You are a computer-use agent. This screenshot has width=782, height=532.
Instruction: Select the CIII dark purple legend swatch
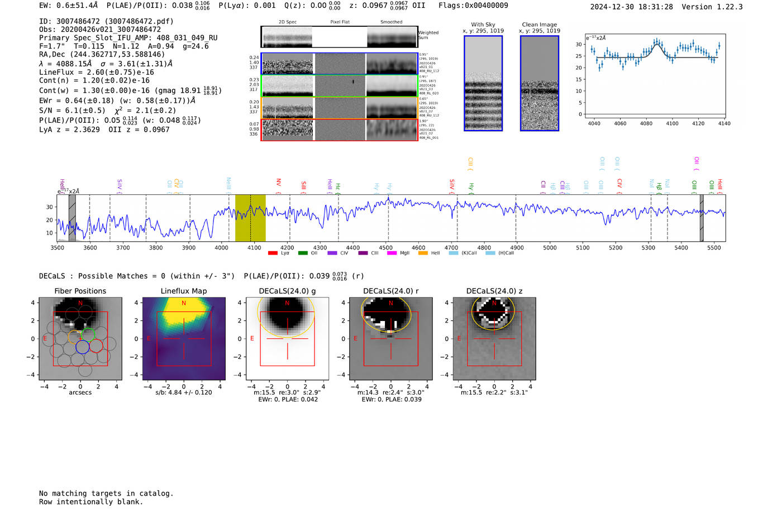363,253
